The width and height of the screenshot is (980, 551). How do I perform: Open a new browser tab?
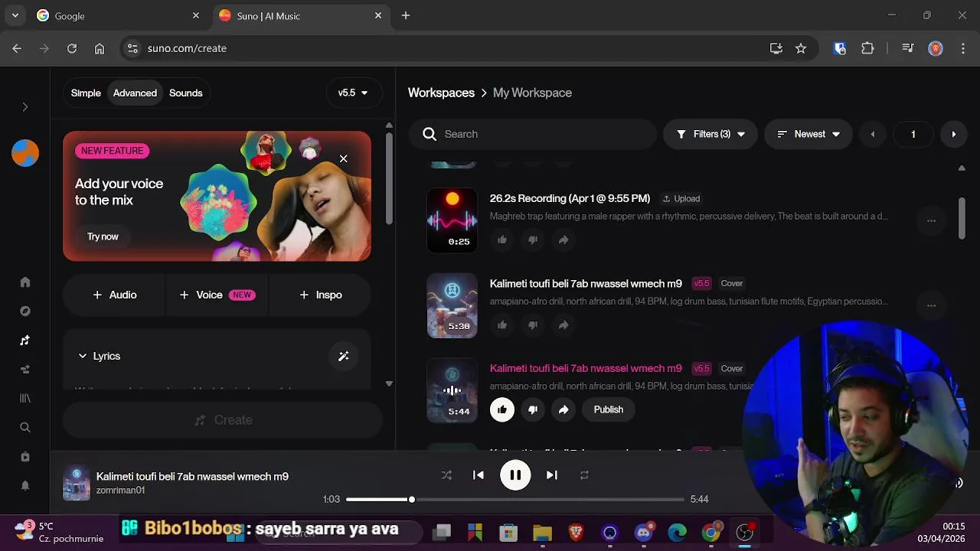coord(406,15)
